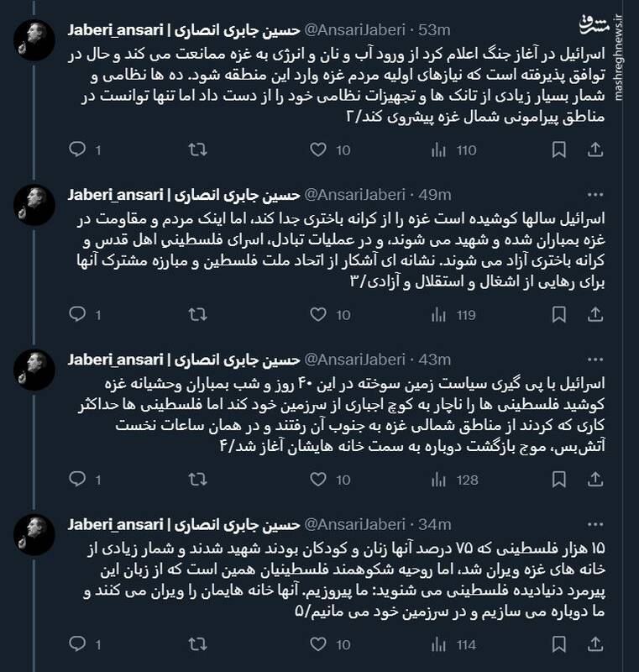Click the share icon on the first tweet
Screen dimensions: 639x672
(x=596, y=148)
